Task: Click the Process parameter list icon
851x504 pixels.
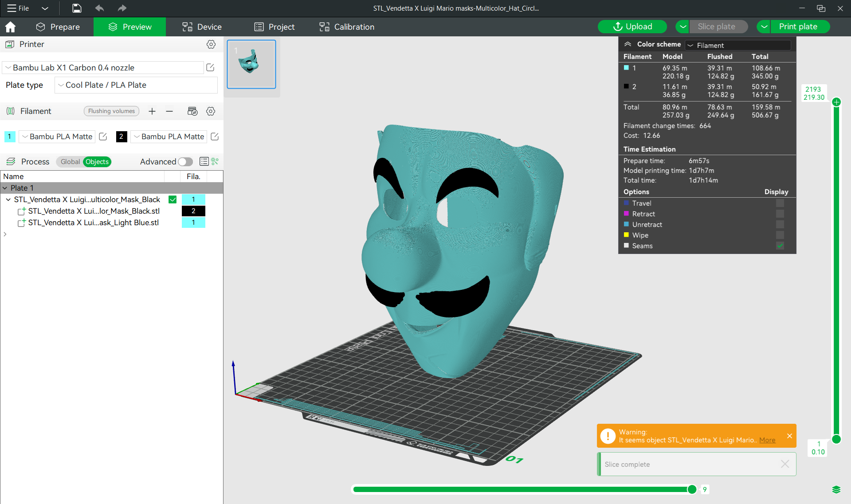Action: [x=204, y=161]
